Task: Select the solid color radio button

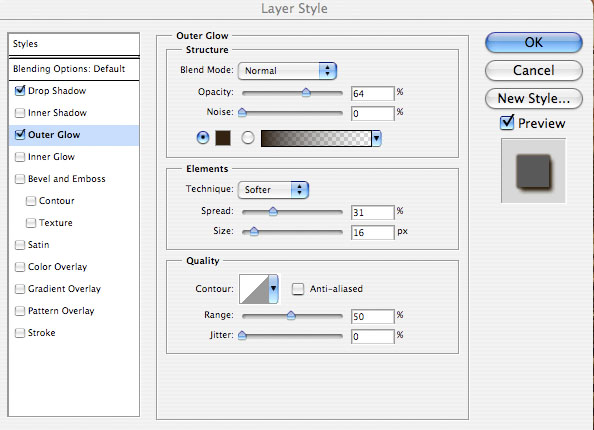Action: point(203,138)
